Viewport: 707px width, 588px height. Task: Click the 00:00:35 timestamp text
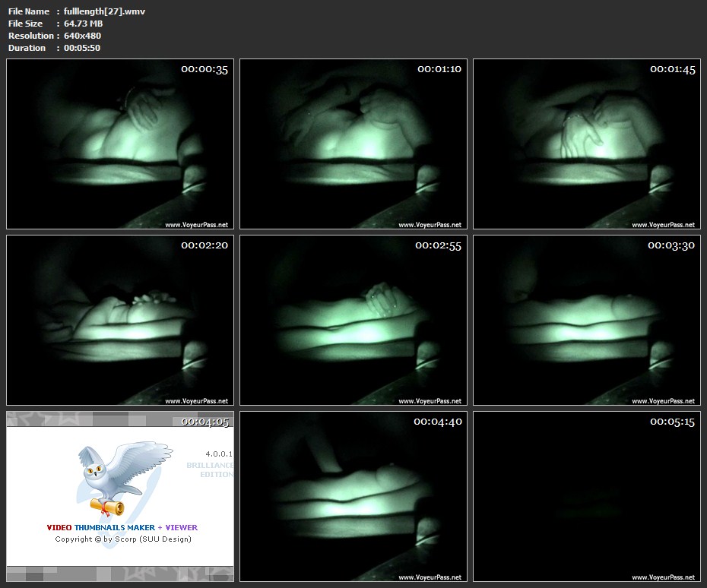[x=204, y=69]
